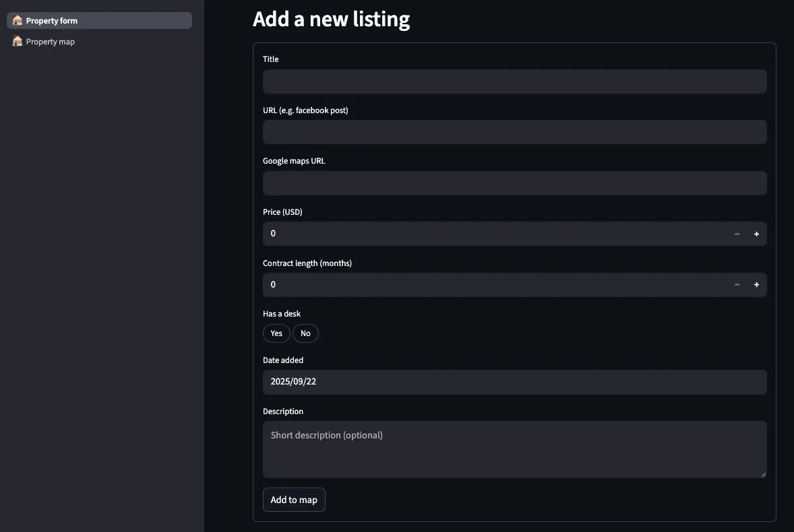Select the highlighted Property form sidebar entry
The height and width of the screenshot is (532, 794).
pos(98,20)
